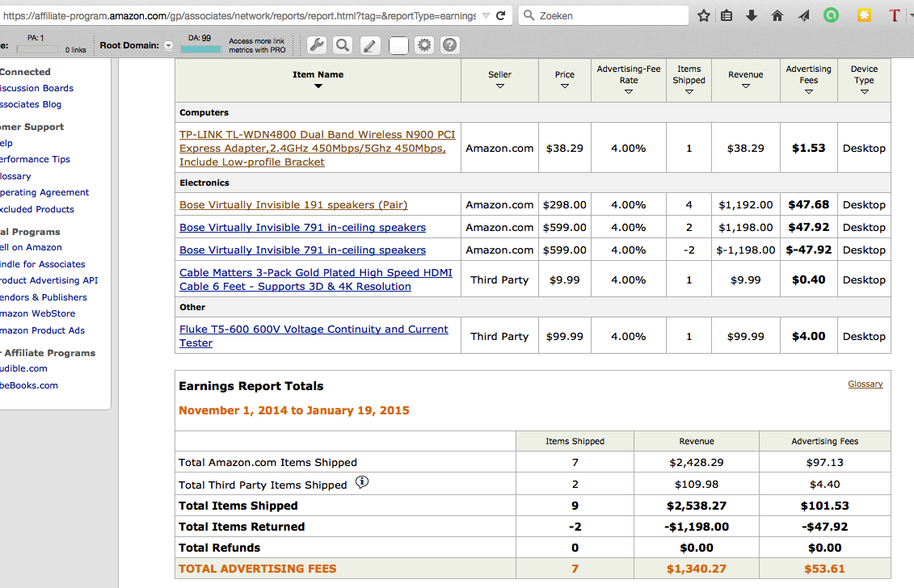This screenshot has width=914, height=588.
Task: Open URL history dropdown arrow
Action: click(486, 15)
